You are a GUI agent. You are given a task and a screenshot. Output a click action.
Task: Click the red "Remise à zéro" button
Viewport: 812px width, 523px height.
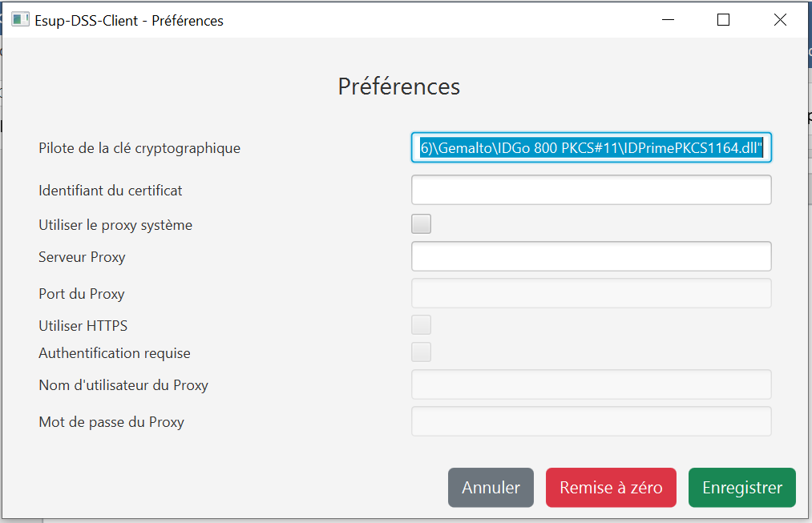tap(611, 488)
